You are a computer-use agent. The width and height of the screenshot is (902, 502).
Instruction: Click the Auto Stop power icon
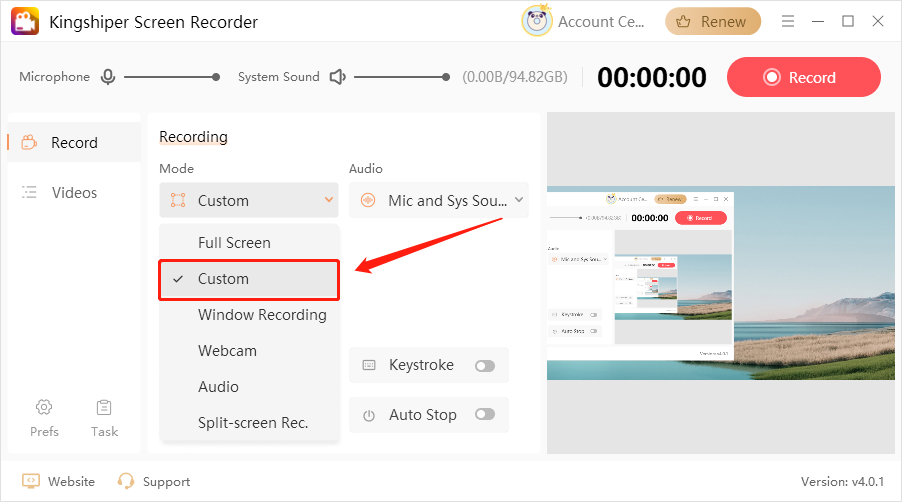click(x=369, y=415)
